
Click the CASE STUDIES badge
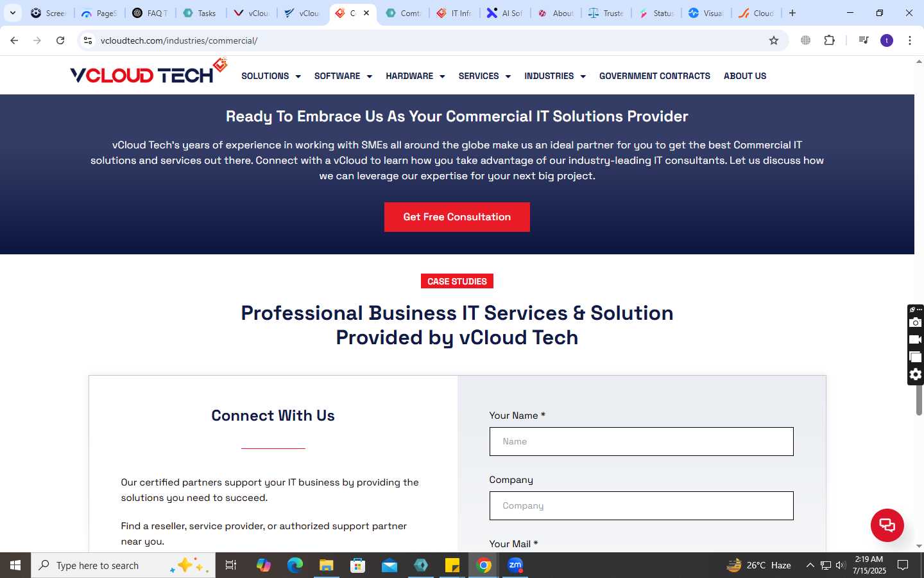(x=457, y=281)
